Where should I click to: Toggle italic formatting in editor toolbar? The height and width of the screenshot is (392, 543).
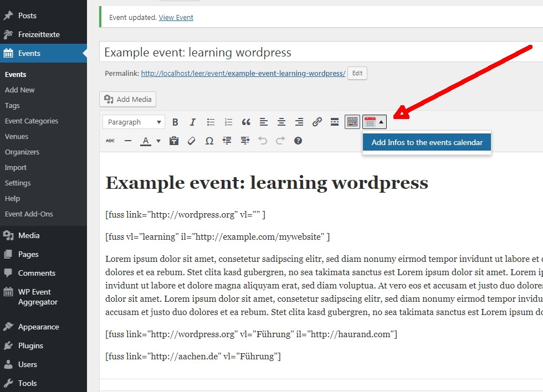click(x=193, y=122)
